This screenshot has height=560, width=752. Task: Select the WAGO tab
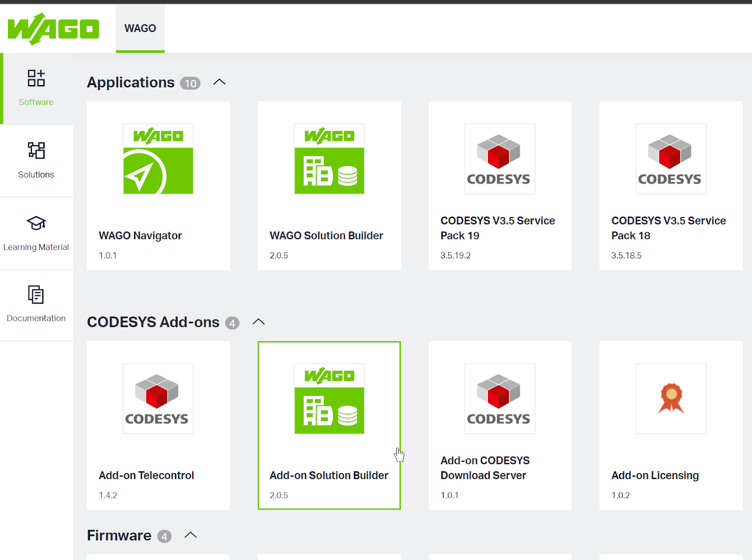click(140, 28)
